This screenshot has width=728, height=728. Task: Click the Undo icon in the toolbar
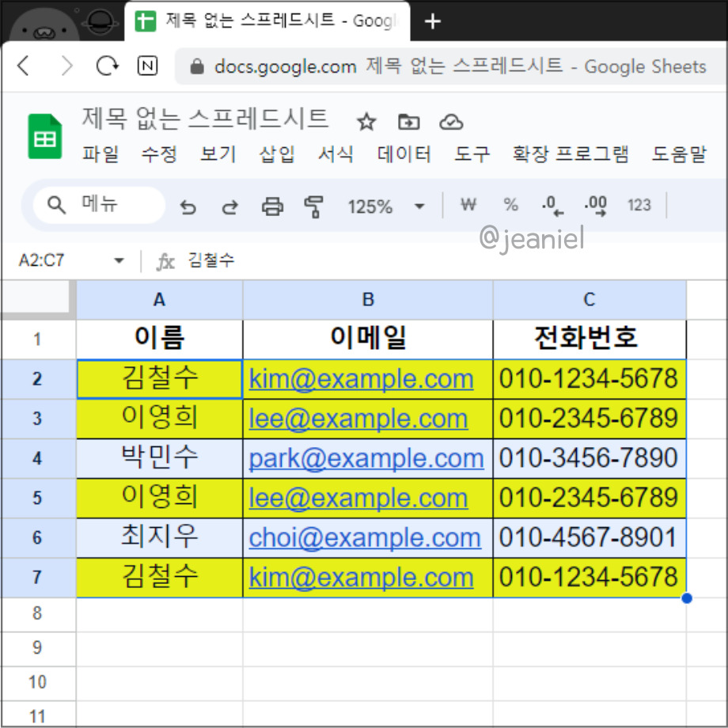(x=188, y=207)
